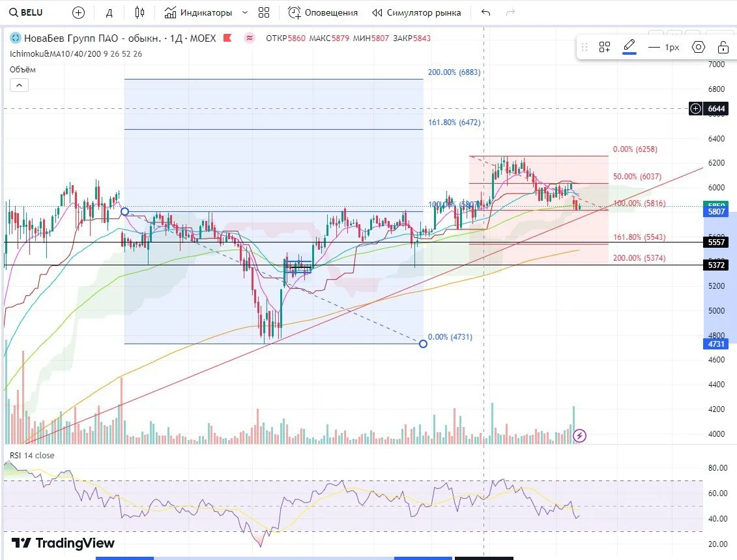The width and height of the screenshot is (737, 560).
Task: Select the 200.00% (5374) Fibonacci label
Action: click(639, 258)
